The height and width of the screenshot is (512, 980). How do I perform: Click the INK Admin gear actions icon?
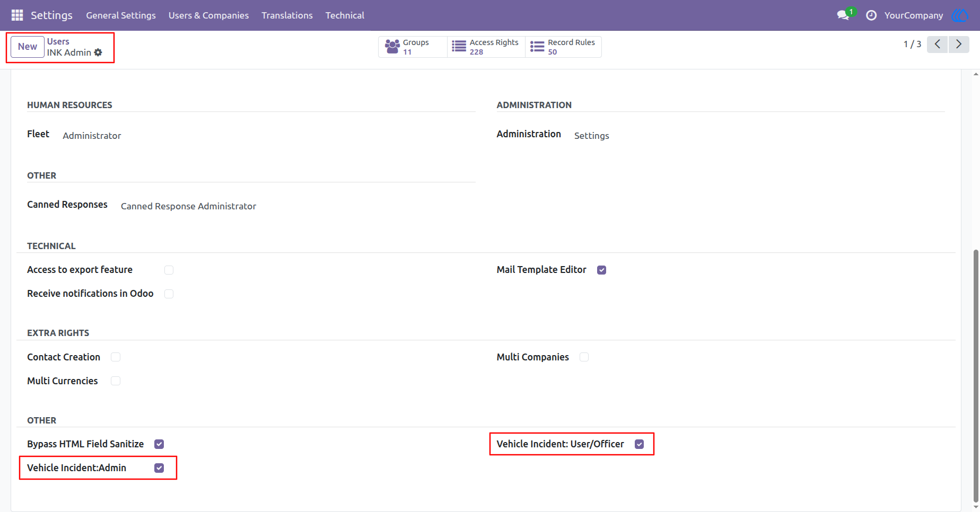pos(98,52)
